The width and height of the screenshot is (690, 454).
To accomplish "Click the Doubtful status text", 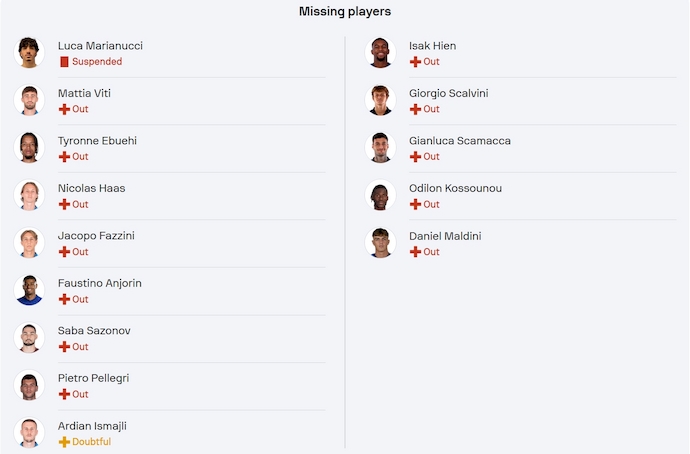I will coord(91,442).
